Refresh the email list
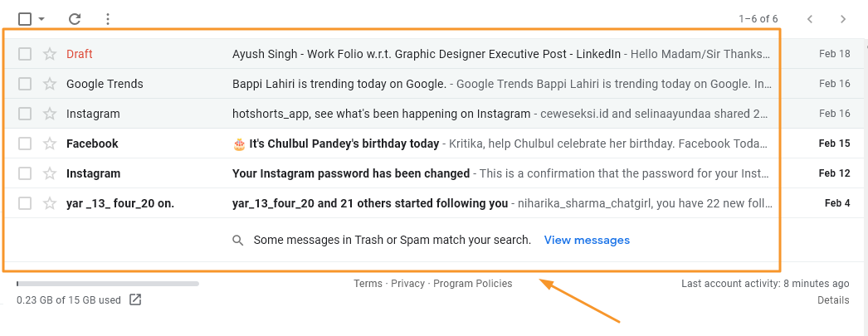 point(75,19)
